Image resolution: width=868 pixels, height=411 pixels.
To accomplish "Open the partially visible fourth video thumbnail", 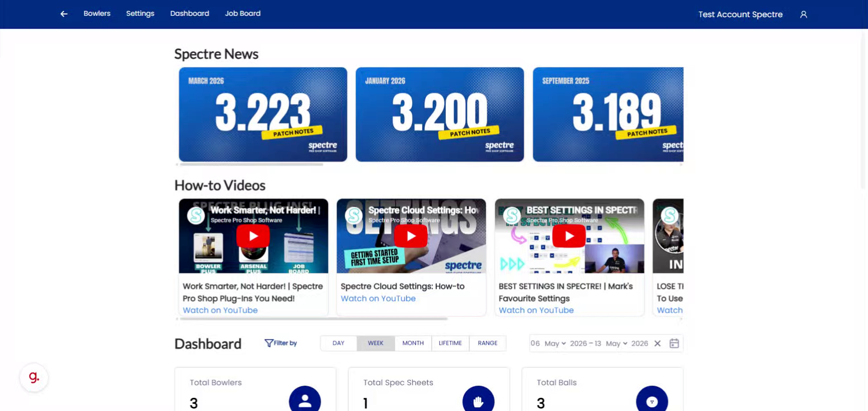I will [668, 236].
